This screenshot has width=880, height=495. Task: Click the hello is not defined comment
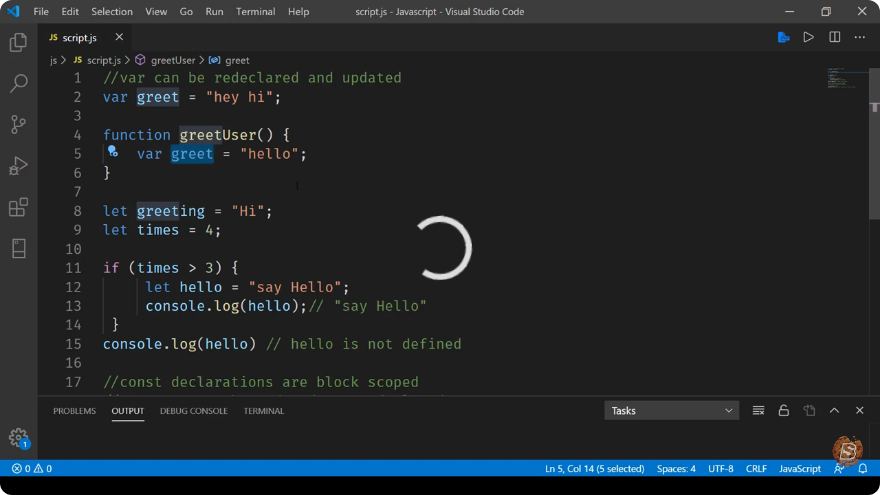364,344
